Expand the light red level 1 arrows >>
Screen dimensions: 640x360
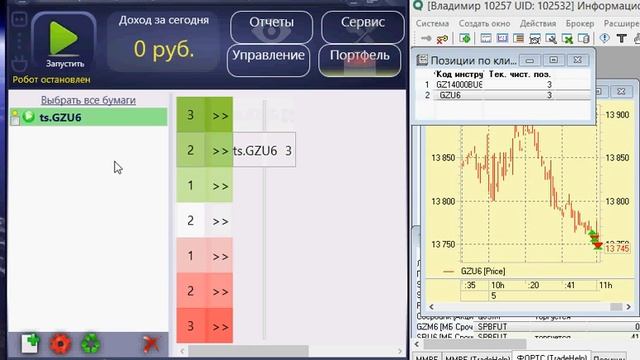[219, 257]
